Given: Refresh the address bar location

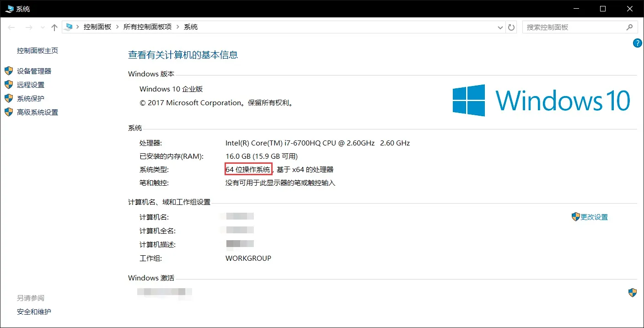Looking at the screenshot, I should (512, 27).
